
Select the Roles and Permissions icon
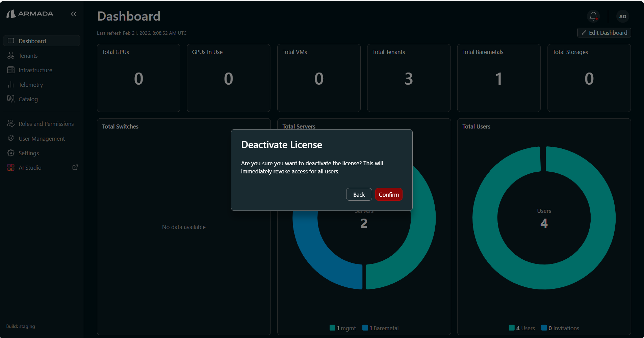click(x=11, y=123)
